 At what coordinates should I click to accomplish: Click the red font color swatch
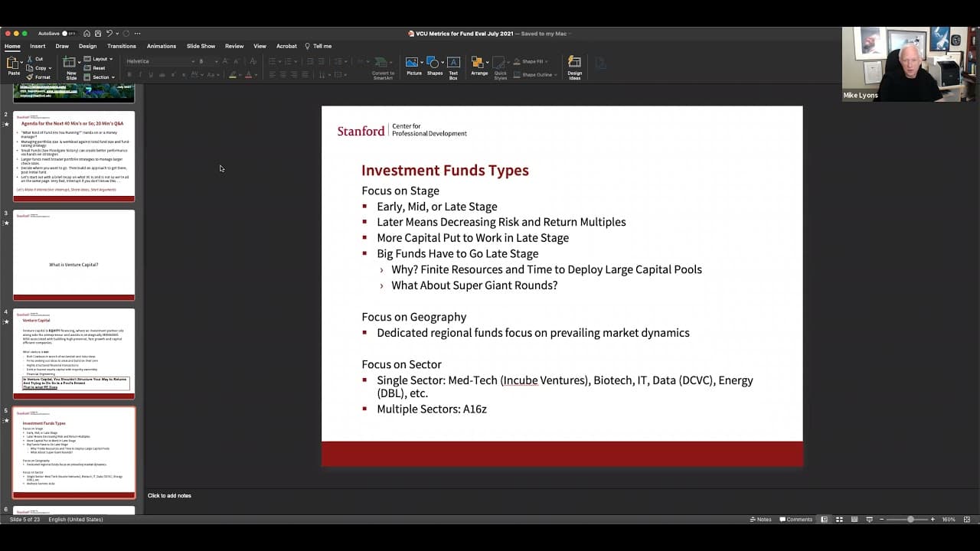pyautogui.click(x=248, y=74)
